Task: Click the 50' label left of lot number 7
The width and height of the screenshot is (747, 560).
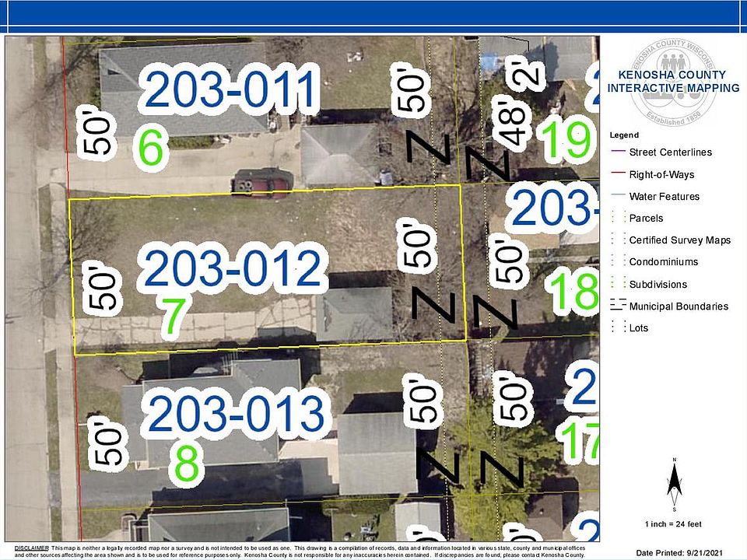Action: [x=101, y=290]
